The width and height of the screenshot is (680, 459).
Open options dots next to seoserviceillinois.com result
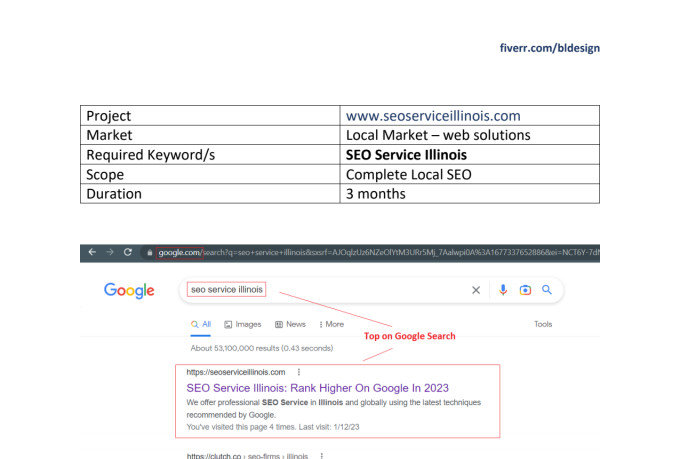tap(299, 372)
